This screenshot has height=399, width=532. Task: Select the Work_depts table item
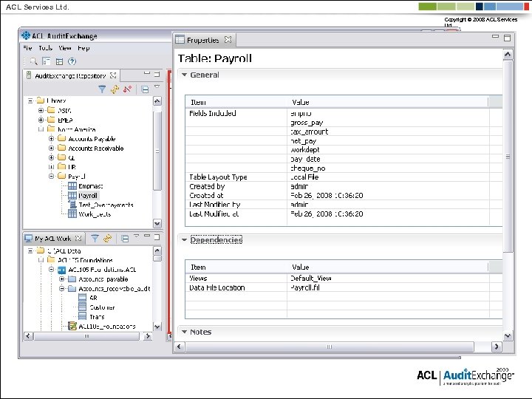[x=95, y=214]
